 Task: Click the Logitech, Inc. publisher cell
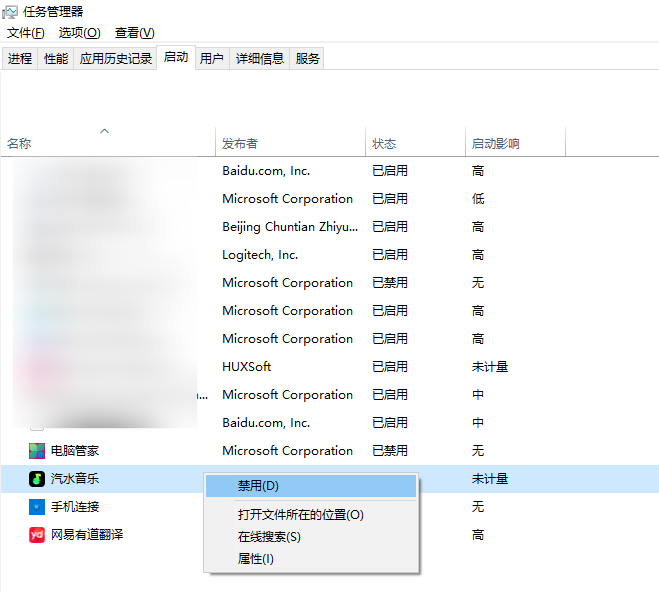260,255
